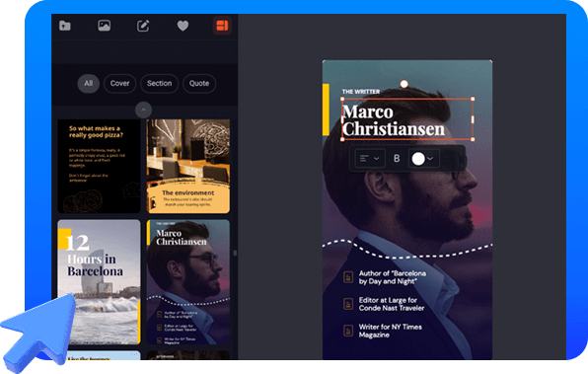The width and height of the screenshot is (588, 374).
Task: Choose the Marco Christiansen template thumbnail
Action: click(x=187, y=281)
